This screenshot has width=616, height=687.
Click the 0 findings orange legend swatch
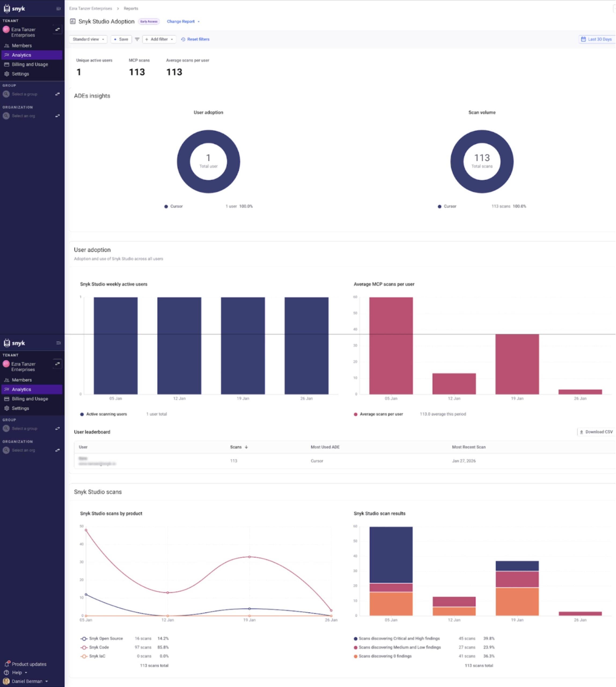pyautogui.click(x=355, y=656)
